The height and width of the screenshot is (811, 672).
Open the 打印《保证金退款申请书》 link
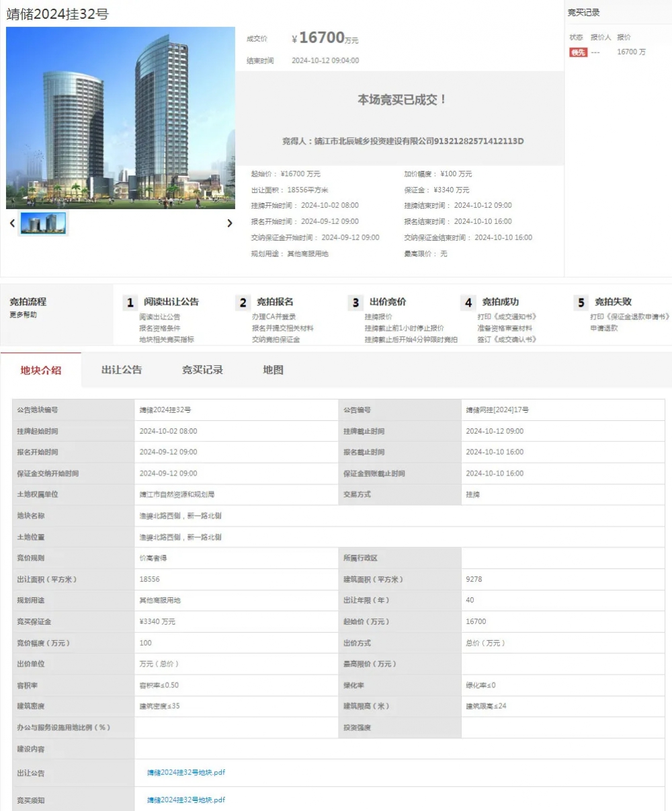[x=630, y=317]
